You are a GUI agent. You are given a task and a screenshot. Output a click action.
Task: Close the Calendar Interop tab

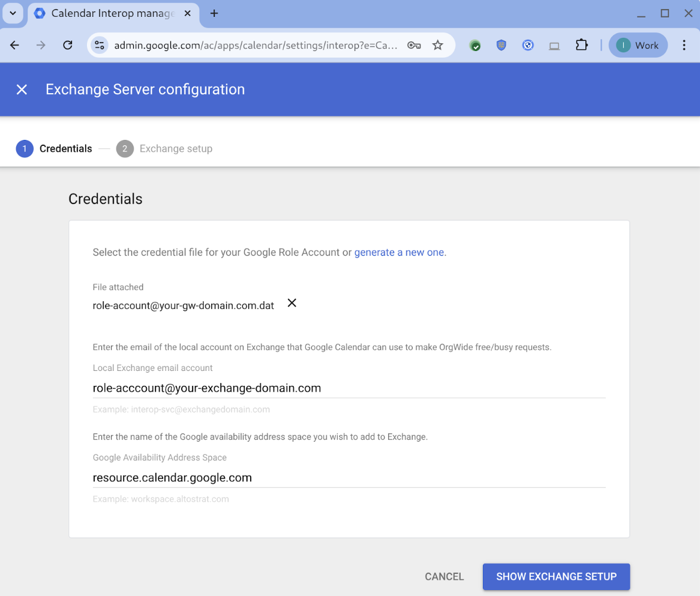[188, 13]
